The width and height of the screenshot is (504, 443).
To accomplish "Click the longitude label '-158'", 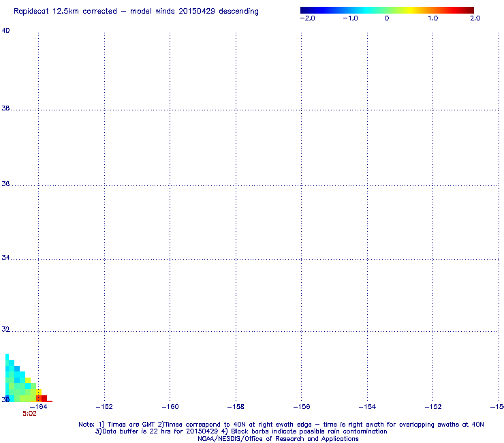I will click(236, 407).
